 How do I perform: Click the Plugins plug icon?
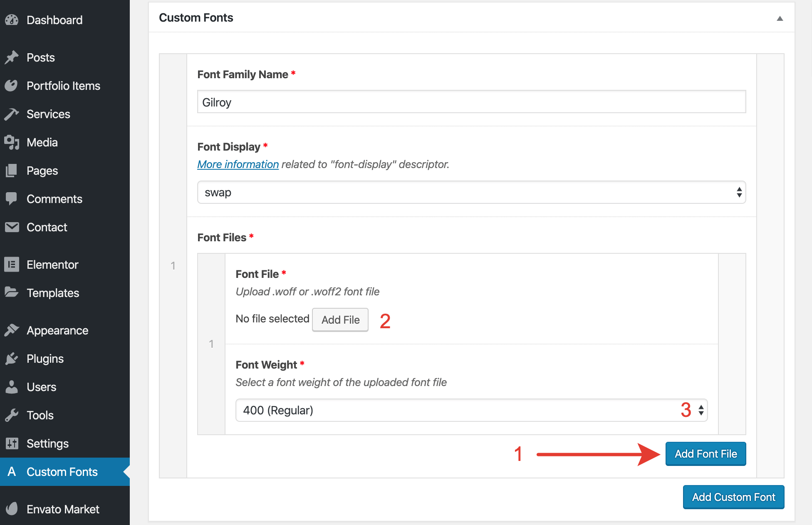click(12, 359)
